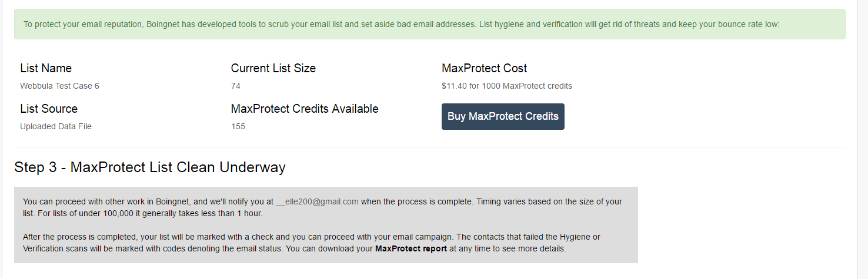This screenshot has height=279, width=868.
Task: Click the word Boingnet in the green banner
Action: pyautogui.click(x=175, y=25)
